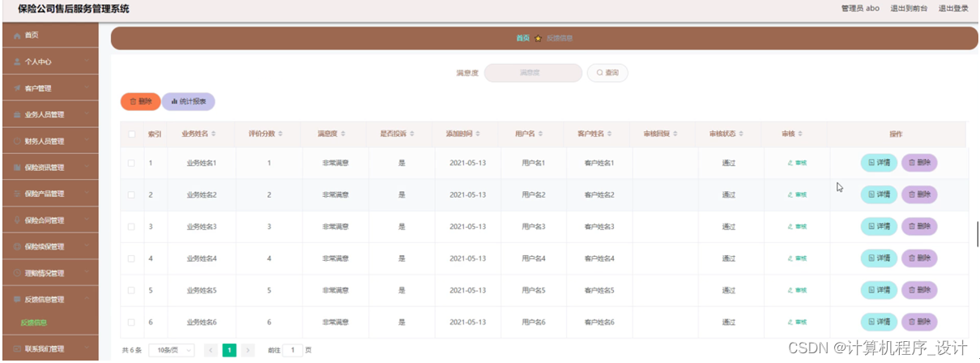The height and width of the screenshot is (363, 980).
Task: Check the checkbox for row 业务姓名4
Action: tap(131, 258)
